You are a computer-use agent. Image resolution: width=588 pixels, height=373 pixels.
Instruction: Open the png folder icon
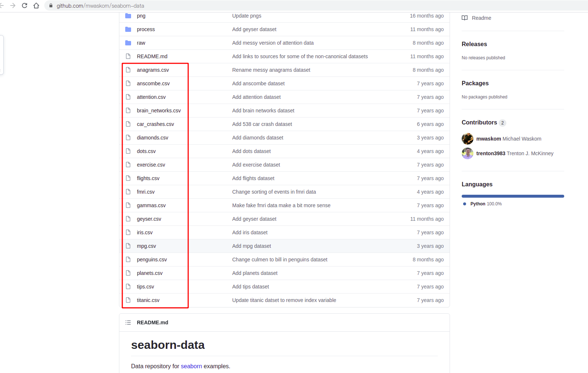pyautogui.click(x=128, y=16)
